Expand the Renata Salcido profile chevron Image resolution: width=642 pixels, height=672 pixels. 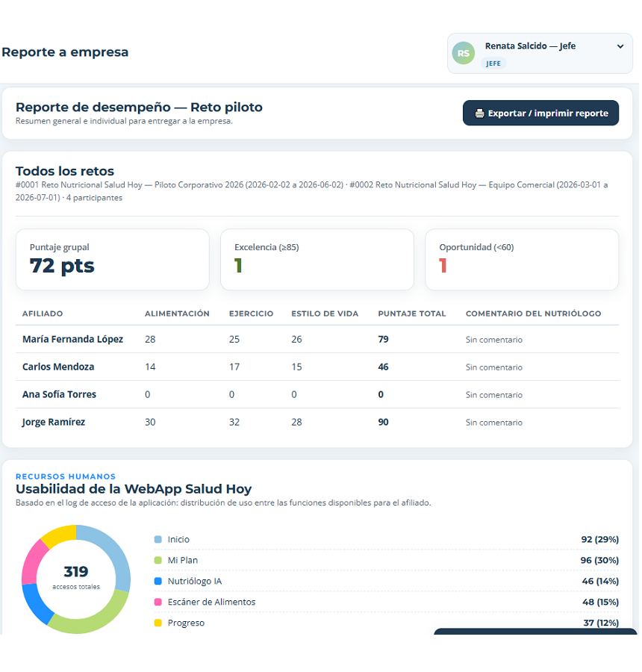coord(620,46)
